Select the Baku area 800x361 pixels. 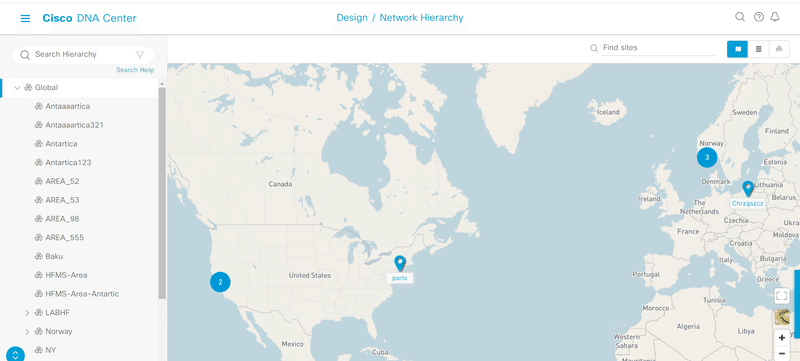pyautogui.click(x=54, y=256)
